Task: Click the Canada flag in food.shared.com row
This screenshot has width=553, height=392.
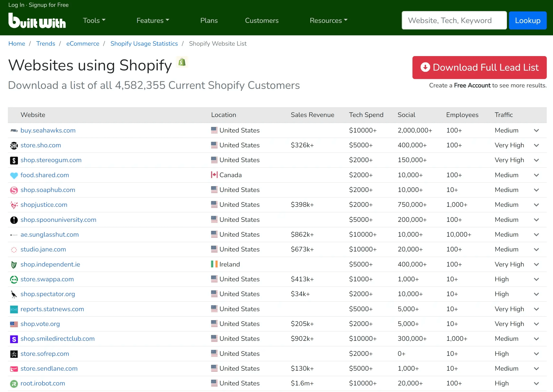Action: 214,175
